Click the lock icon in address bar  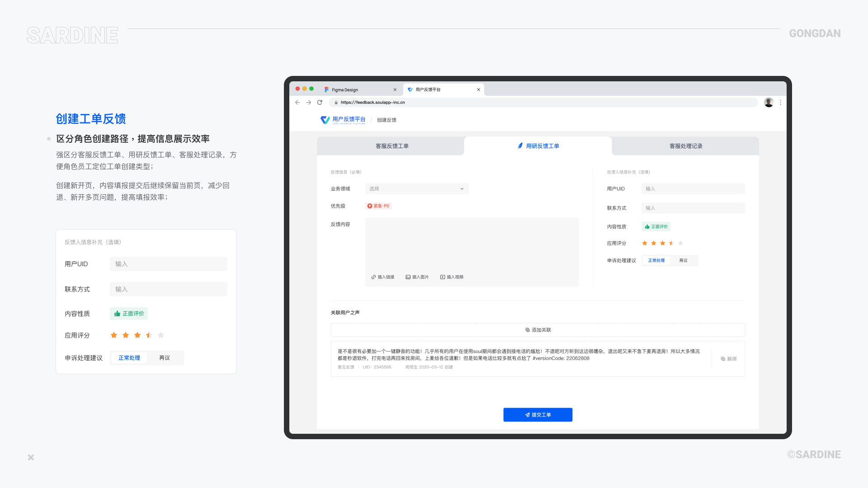pos(336,103)
